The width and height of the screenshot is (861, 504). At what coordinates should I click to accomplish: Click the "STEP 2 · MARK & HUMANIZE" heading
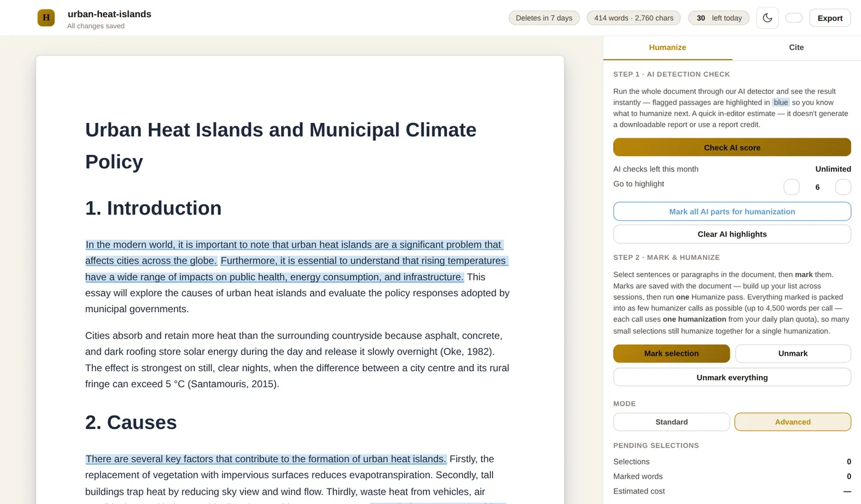667,258
